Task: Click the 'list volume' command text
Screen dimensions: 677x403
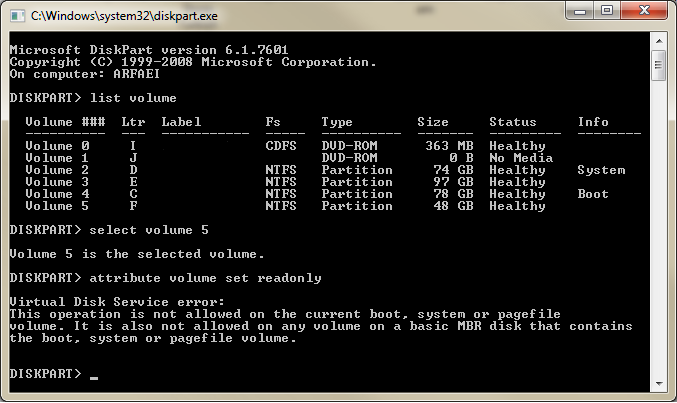Action: 133,98
